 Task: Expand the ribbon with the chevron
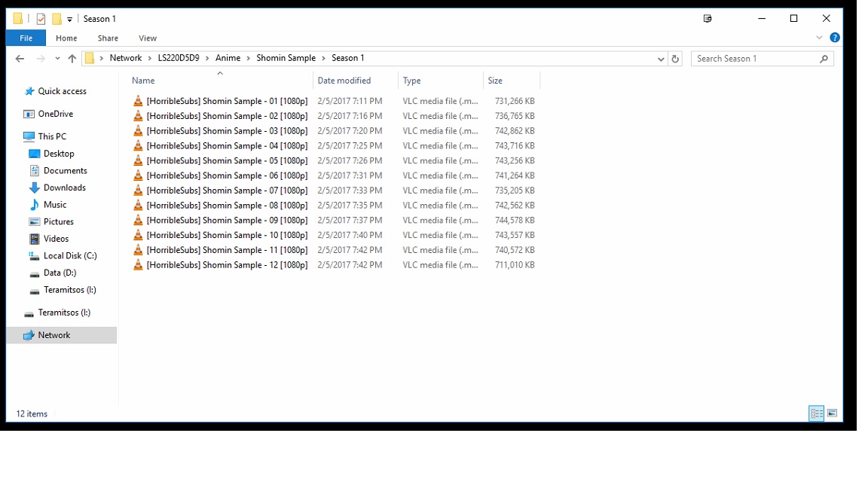tap(819, 38)
